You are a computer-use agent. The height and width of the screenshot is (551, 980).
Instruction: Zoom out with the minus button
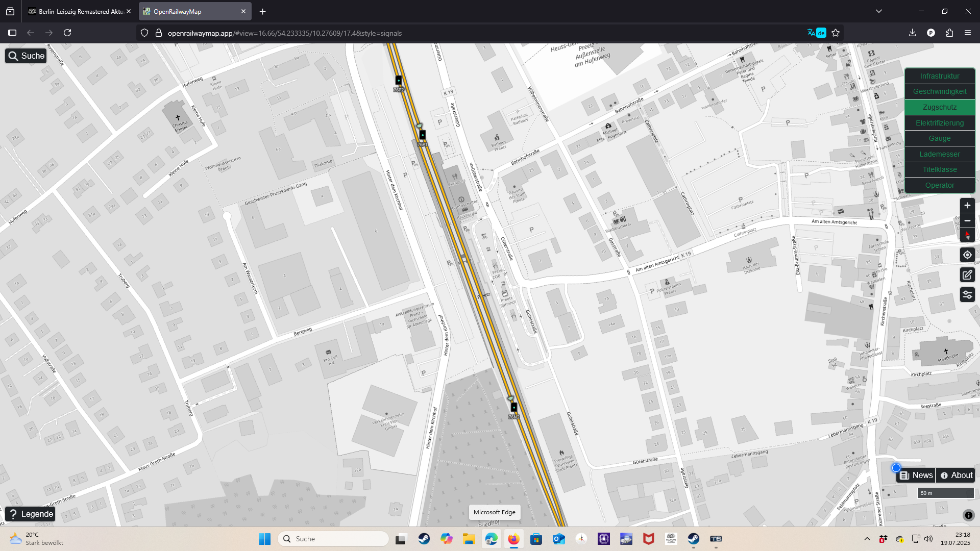pos(967,220)
